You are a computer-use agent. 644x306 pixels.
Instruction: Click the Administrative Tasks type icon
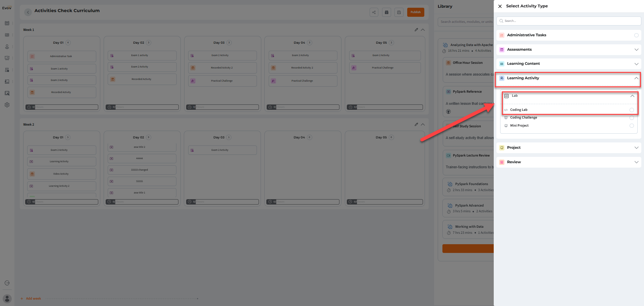502,35
